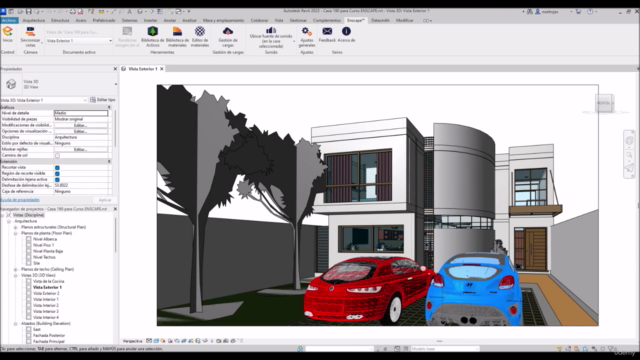Open Vista Exterior 1 active document dropdown

pos(79,41)
